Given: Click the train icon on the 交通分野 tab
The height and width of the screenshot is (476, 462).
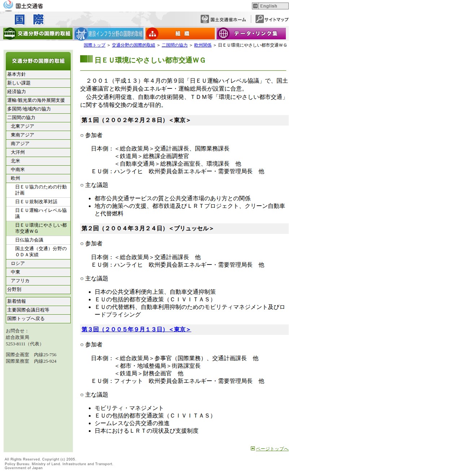Looking at the screenshot, I should tap(9, 34).
